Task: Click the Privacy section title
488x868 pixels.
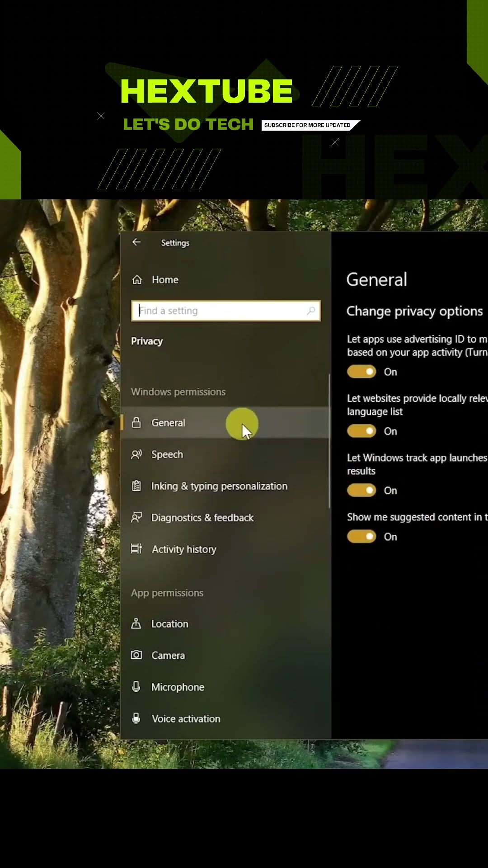Action: [x=147, y=341]
